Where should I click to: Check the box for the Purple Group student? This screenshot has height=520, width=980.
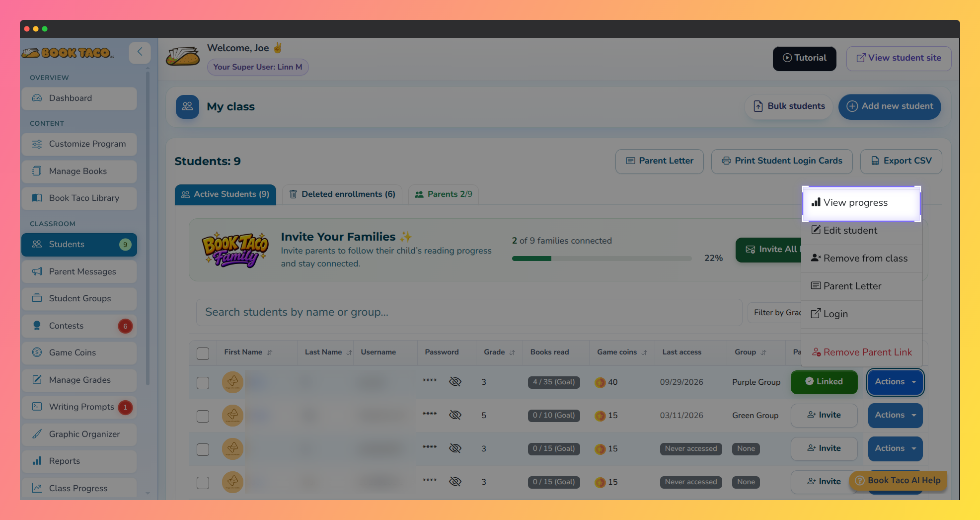click(203, 383)
